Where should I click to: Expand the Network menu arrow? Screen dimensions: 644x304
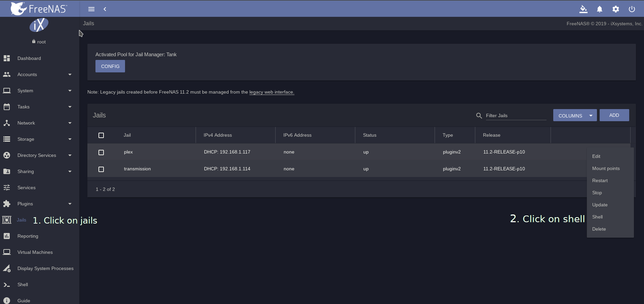pyautogui.click(x=70, y=123)
